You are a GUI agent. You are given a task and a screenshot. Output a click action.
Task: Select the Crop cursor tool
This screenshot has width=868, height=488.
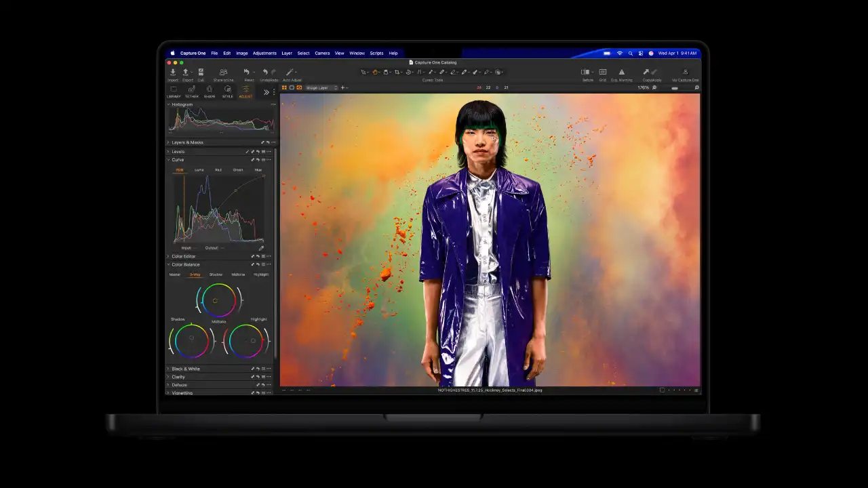tap(397, 72)
